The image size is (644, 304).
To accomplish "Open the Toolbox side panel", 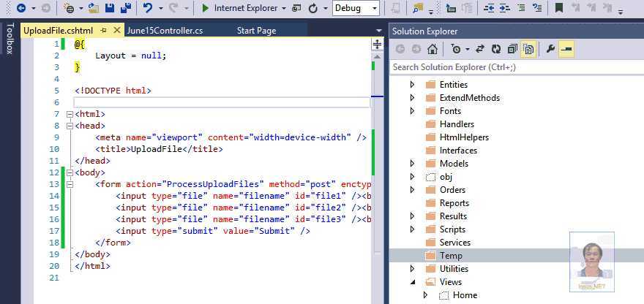I will [x=10, y=38].
